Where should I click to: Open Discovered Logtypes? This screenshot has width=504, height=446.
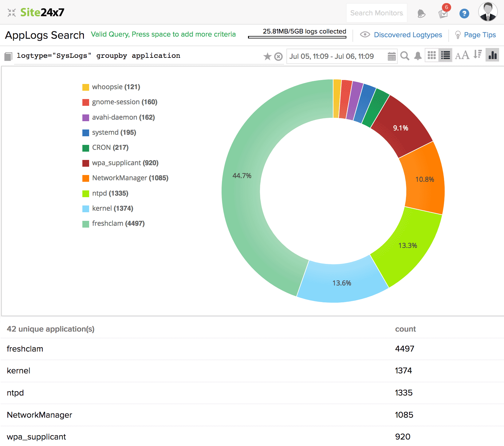tap(408, 35)
